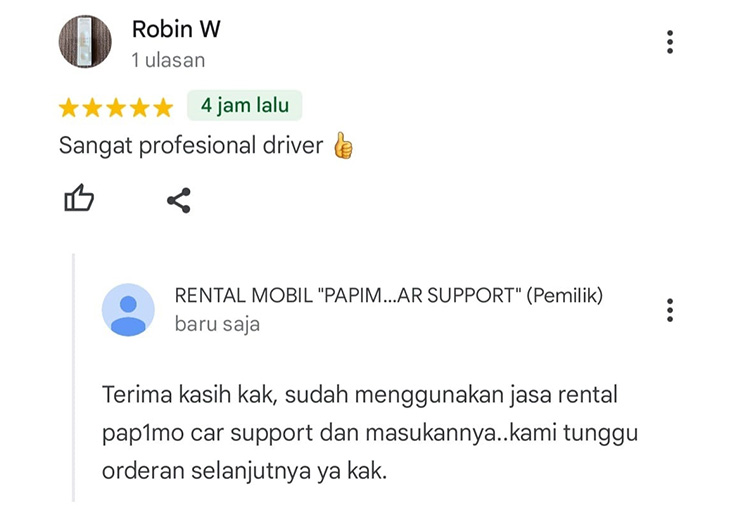Click the "4 jam lalu" time badge

point(245,105)
